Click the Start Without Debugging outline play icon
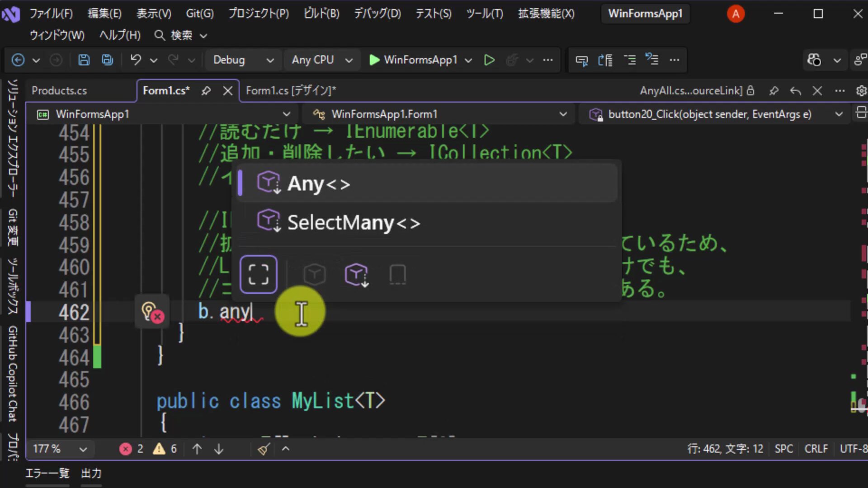868x488 pixels. tap(489, 60)
